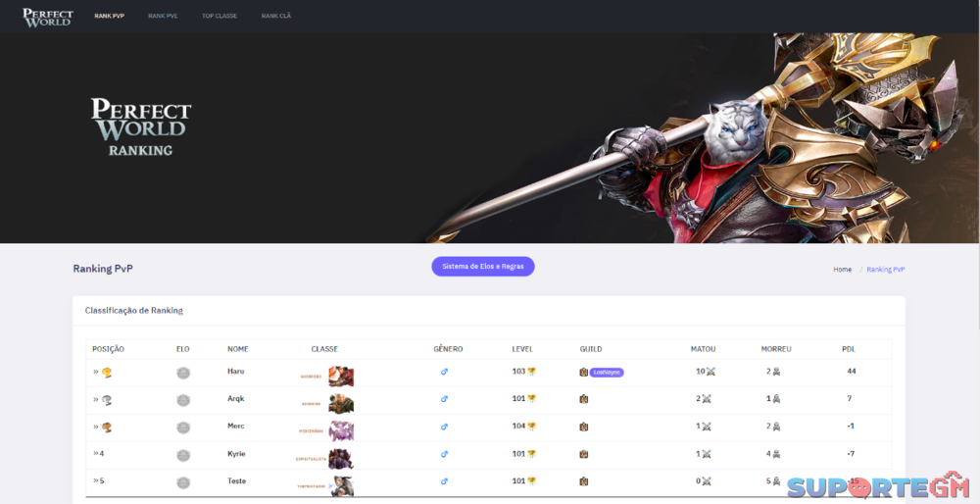Click the skull icon in Arqk's row
The width and height of the screenshot is (980, 504).
[x=776, y=399]
